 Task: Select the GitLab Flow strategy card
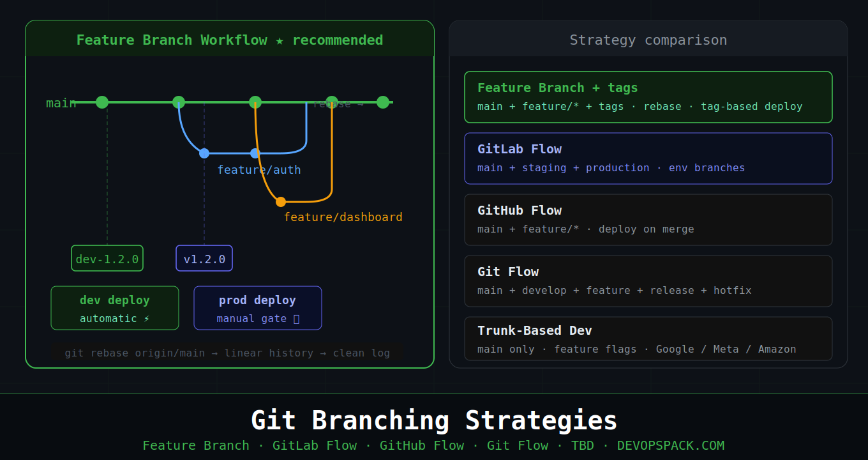[x=648, y=158]
